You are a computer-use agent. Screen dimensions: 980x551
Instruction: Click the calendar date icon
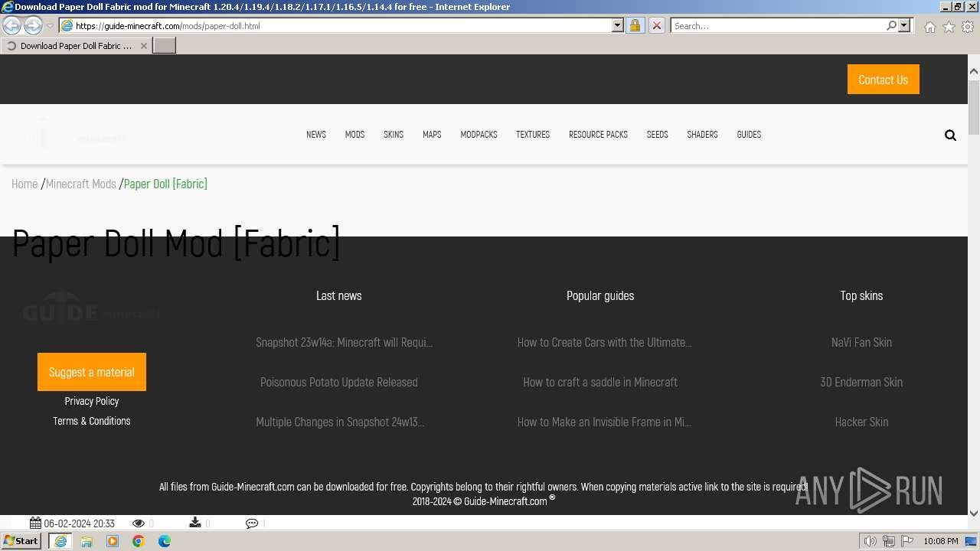(35, 523)
